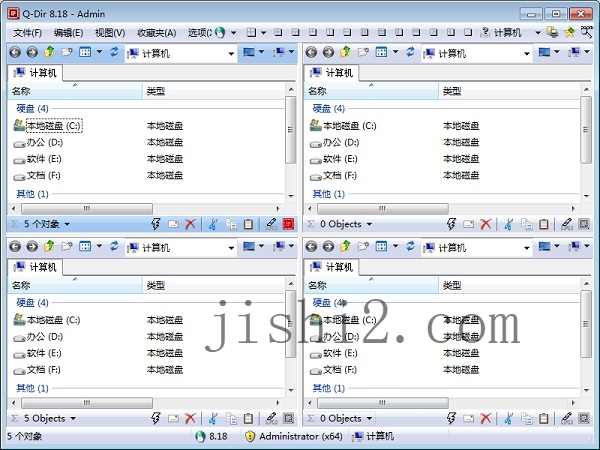Click horizontal scrollbar in lower-right pane

383,403
